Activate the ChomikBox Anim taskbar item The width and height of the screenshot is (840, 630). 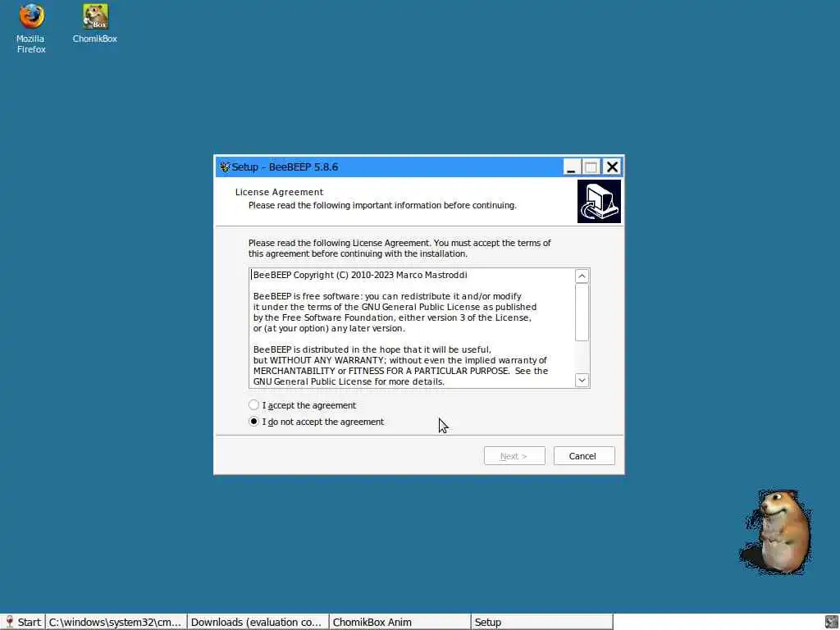399,622
